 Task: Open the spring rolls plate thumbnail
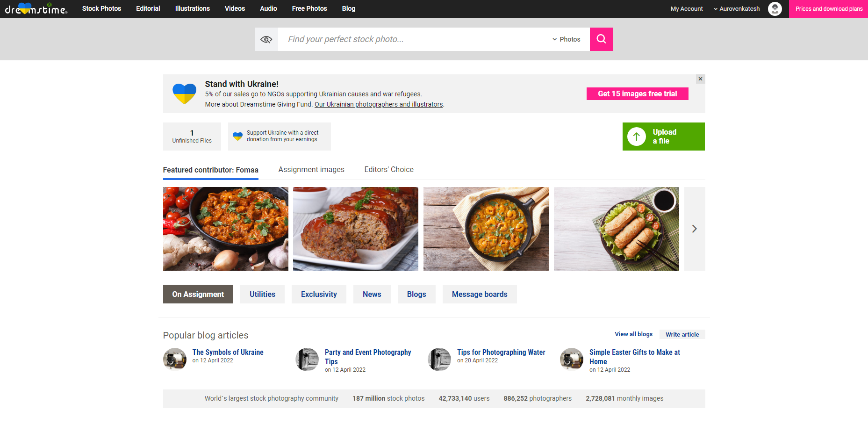coord(617,229)
